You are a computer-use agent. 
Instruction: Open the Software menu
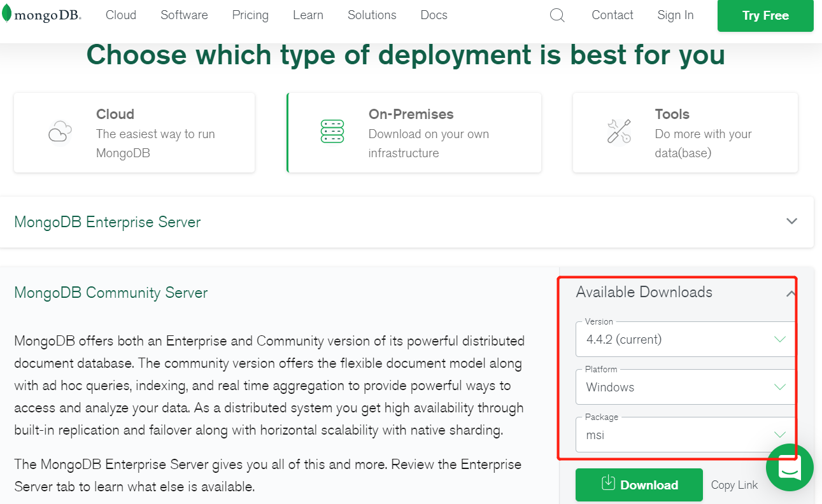(x=184, y=15)
